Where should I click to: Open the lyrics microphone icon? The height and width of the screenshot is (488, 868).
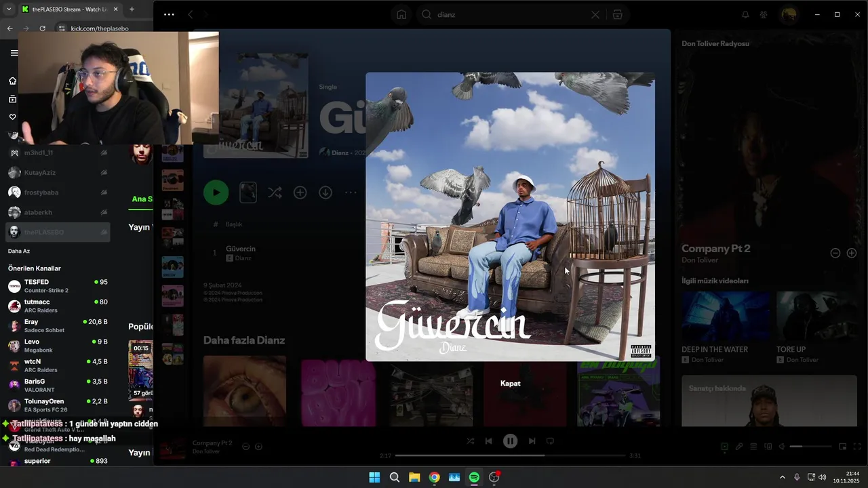coord(739,447)
